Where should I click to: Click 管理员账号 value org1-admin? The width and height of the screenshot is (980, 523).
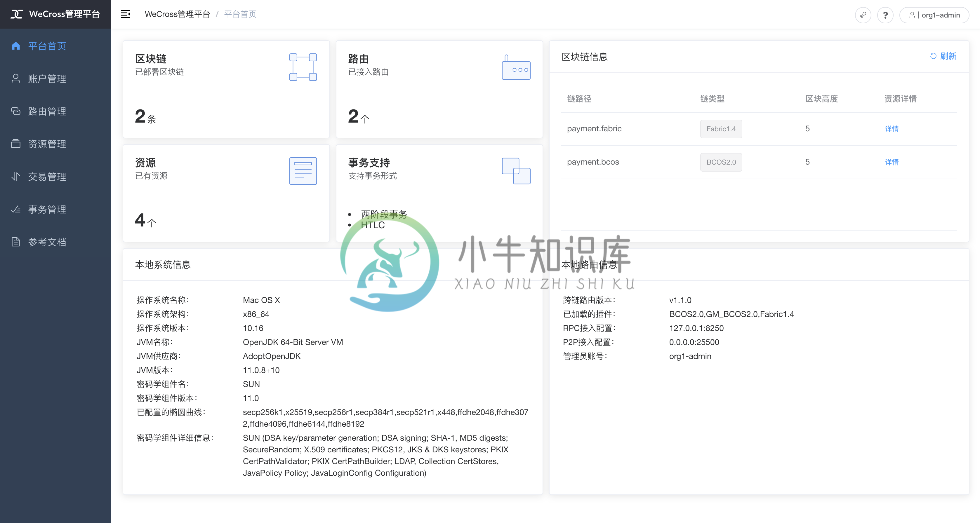(690, 356)
